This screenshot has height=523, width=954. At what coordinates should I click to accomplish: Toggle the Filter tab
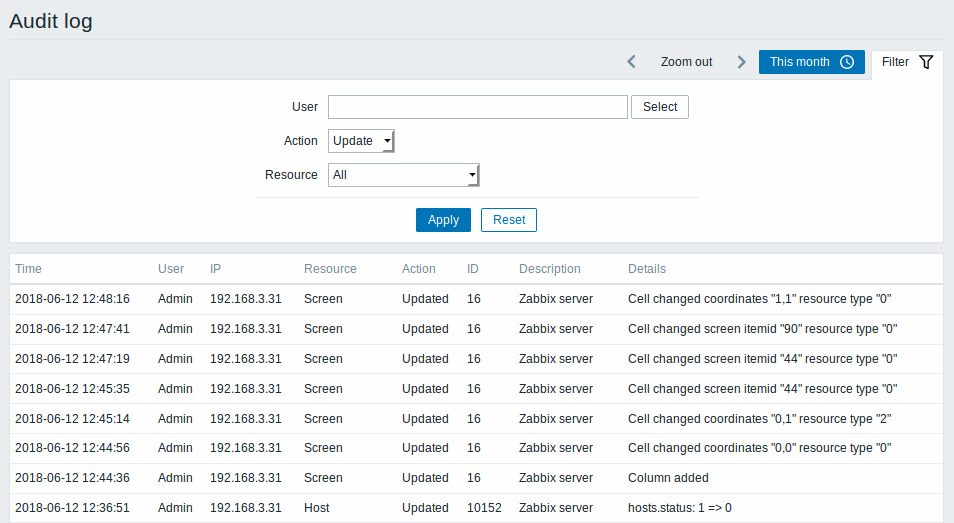(x=907, y=62)
